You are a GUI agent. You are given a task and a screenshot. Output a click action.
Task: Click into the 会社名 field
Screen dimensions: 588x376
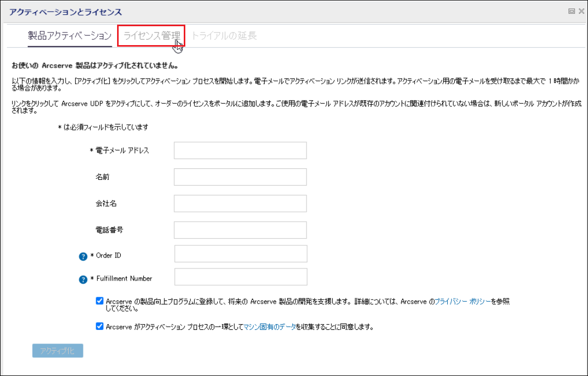coord(240,203)
